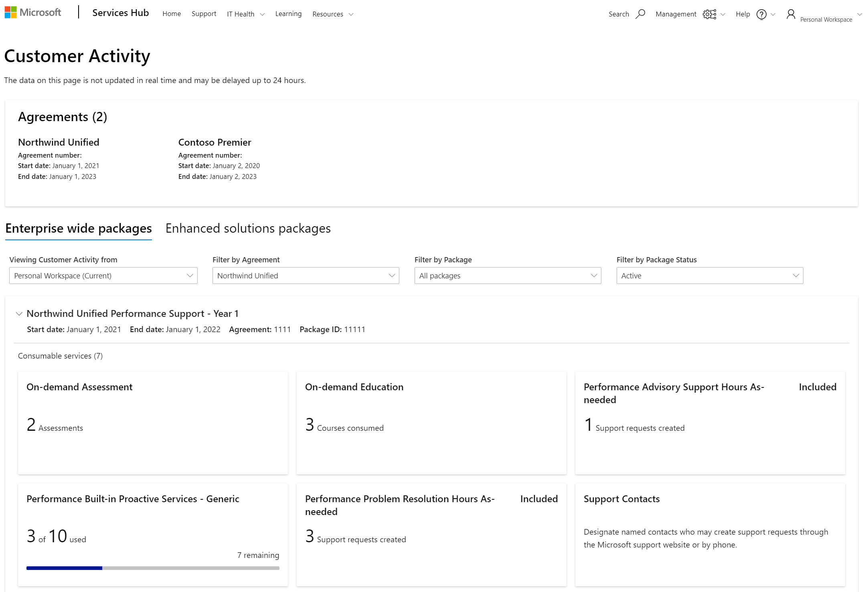Image resolution: width=868 pixels, height=592 pixels.
Task: Click the Help question mark icon
Action: 762,14
